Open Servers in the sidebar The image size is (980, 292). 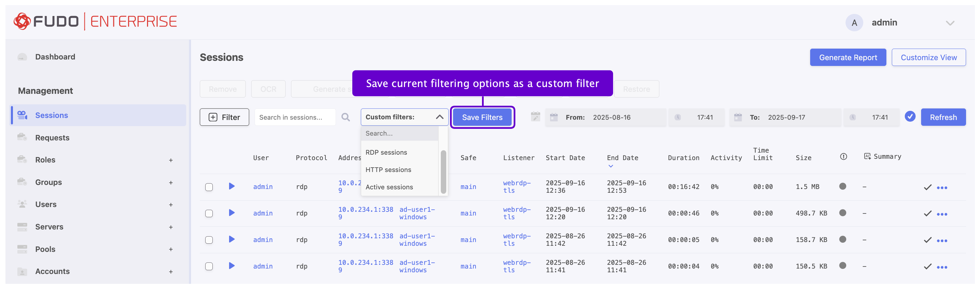click(49, 227)
